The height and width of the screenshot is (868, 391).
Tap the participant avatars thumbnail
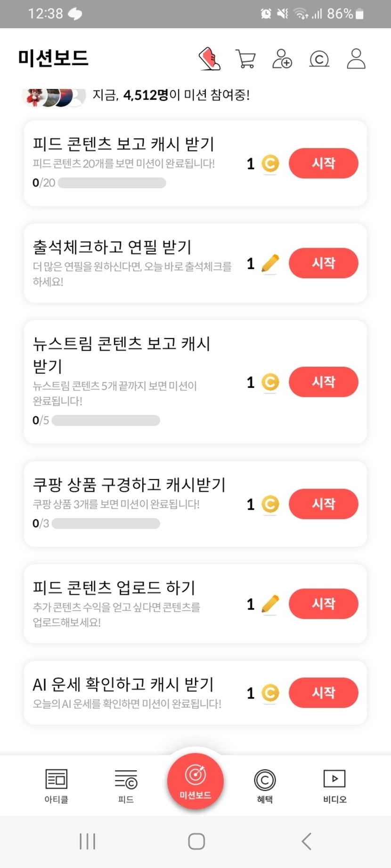tap(54, 97)
